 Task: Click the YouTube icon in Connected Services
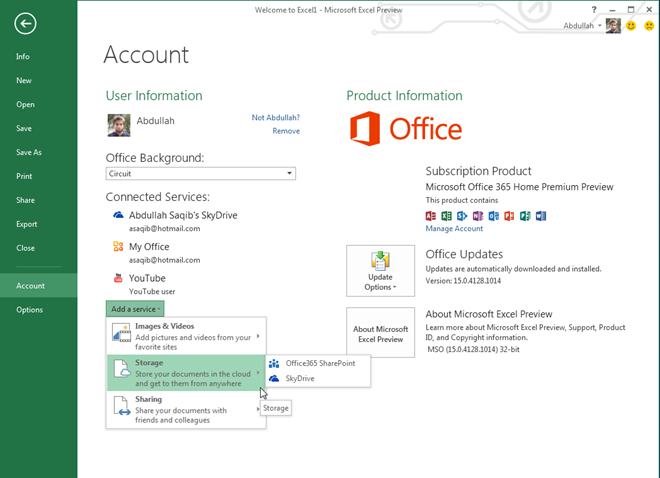[x=118, y=278]
